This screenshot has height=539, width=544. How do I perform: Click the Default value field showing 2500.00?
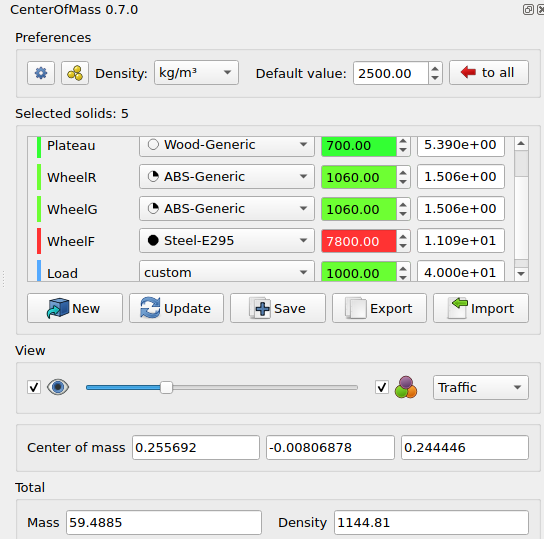[391, 73]
